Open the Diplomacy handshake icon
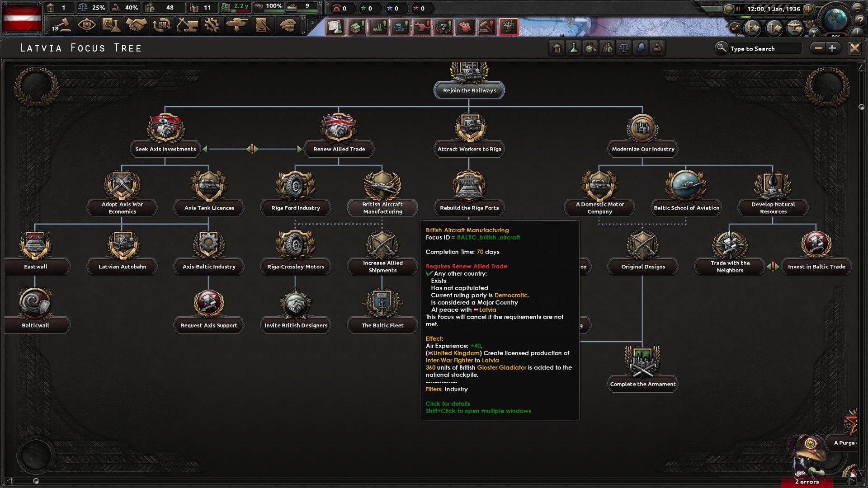 click(x=136, y=25)
